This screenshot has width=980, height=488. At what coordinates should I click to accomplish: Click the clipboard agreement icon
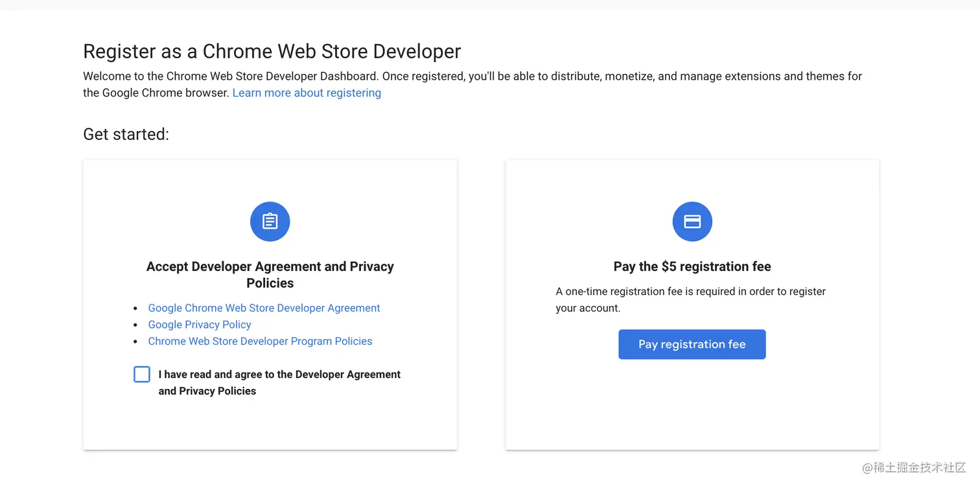click(270, 222)
